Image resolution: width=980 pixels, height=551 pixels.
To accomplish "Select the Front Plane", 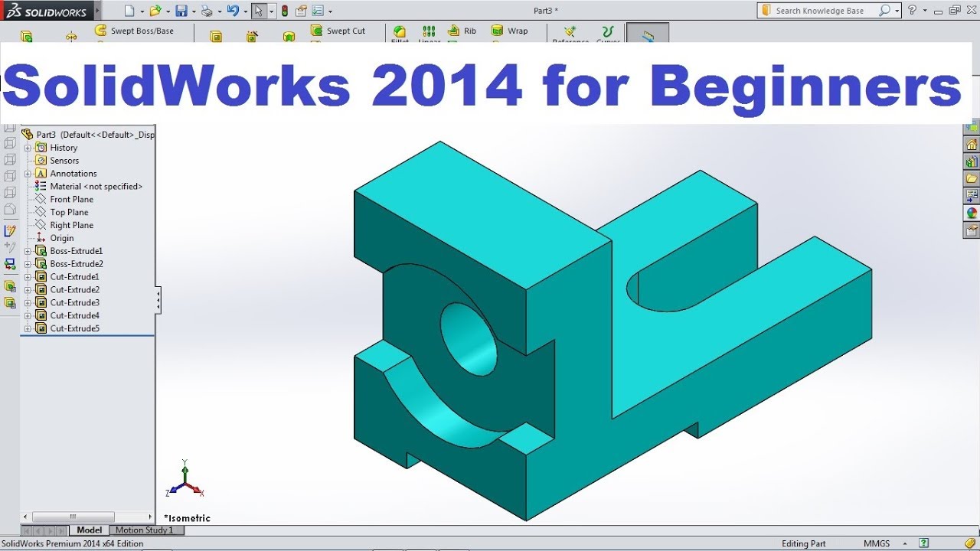I will click(64, 200).
